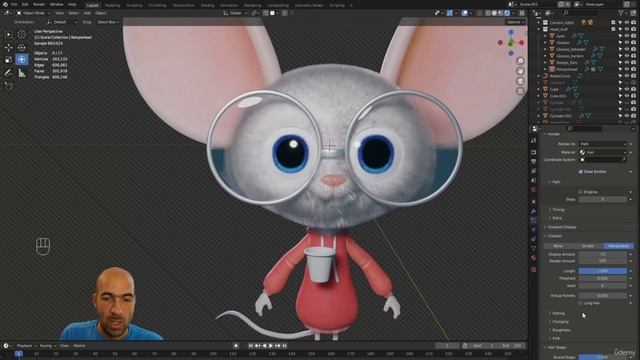
Task: Open the Object Mode dropdown
Action: [33, 13]
